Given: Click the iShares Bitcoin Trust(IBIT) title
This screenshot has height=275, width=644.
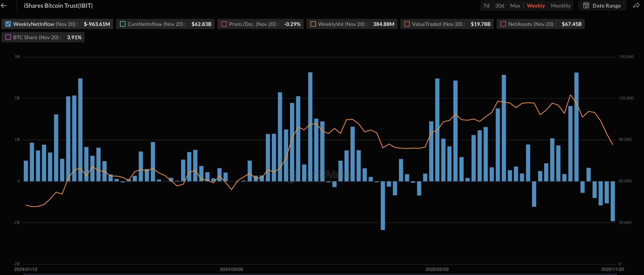Looking at the screenshot, I should click(58, 6).
